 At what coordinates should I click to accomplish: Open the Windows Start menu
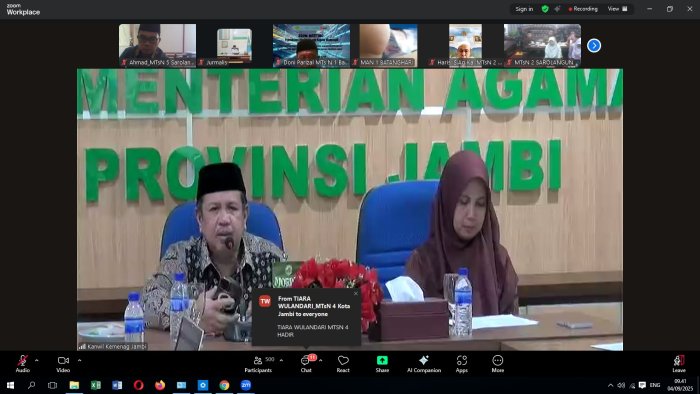pyautogui.click(x=10, y=385)
